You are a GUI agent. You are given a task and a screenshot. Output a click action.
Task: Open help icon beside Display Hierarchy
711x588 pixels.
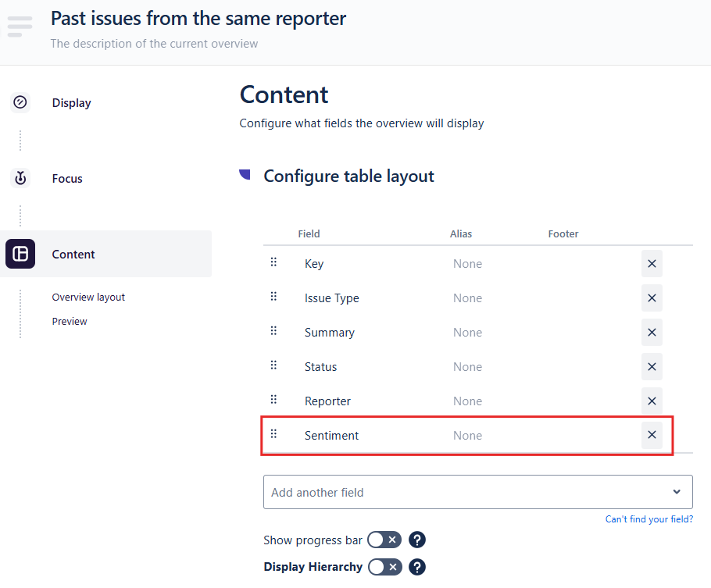[417, 567]
